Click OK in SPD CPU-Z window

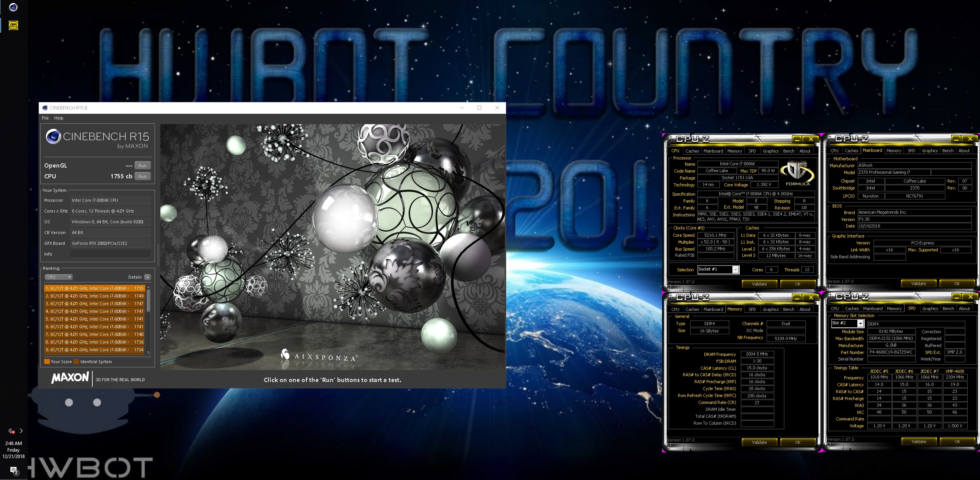coord(957,442)
